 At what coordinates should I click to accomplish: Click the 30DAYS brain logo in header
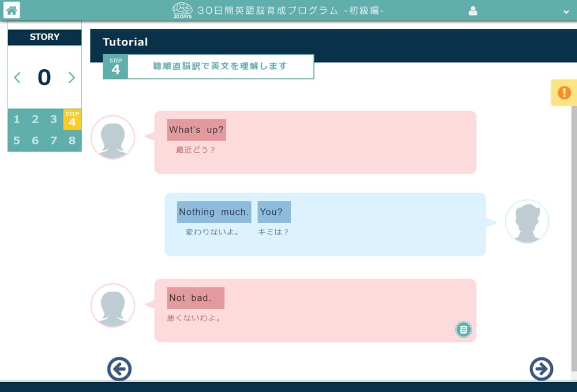click(x=182, y=10)
